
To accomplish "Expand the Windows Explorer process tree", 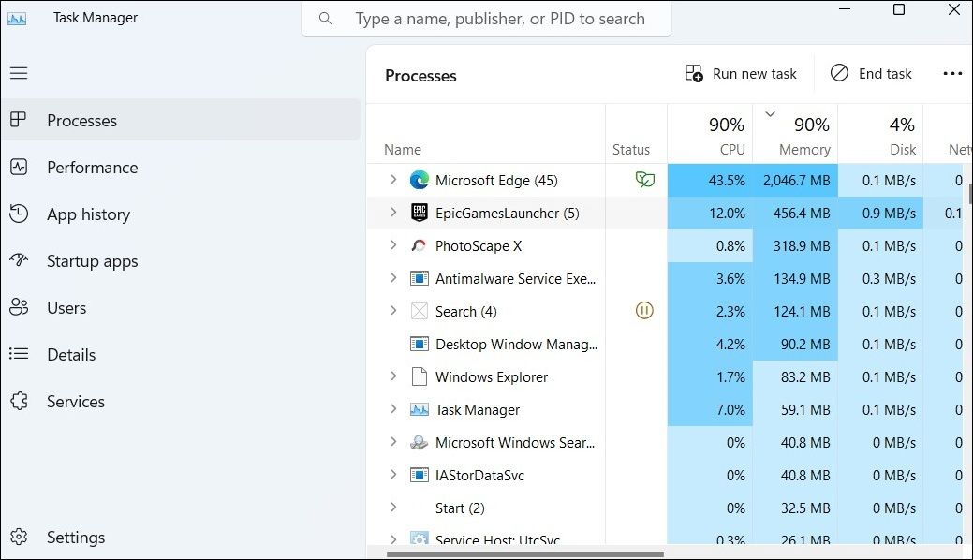I will point(393,377).
